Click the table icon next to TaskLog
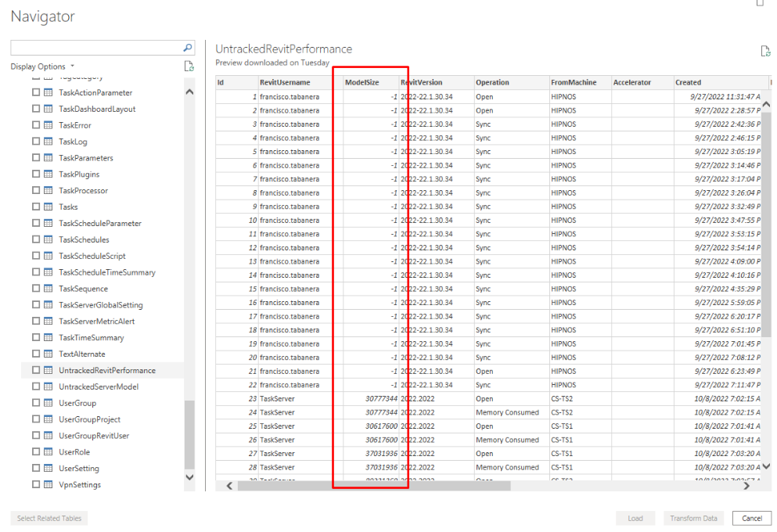 point(48,142)
